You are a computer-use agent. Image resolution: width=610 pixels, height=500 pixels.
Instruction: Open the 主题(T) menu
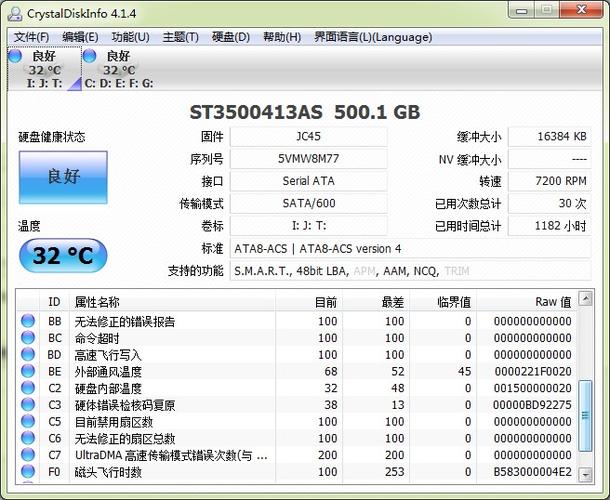(x=181, y=37)
